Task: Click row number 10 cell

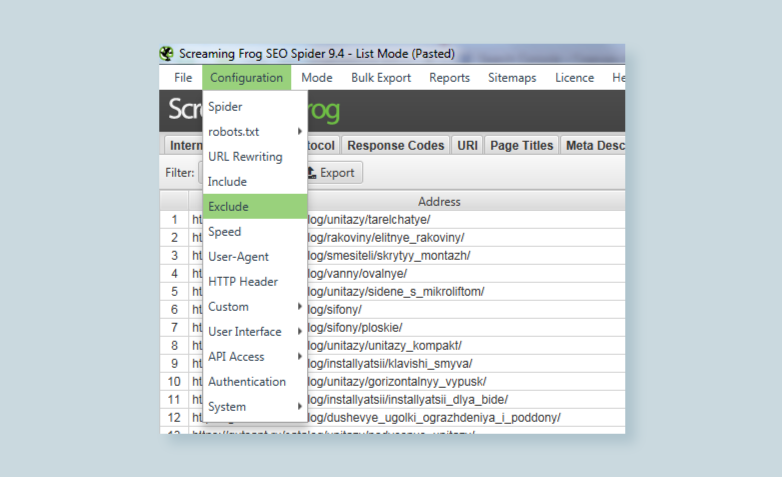Action: (174, 381)
